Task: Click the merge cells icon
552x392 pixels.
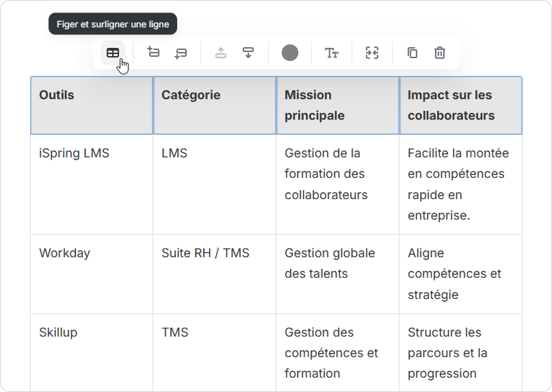Action: [x=371, y=53]
